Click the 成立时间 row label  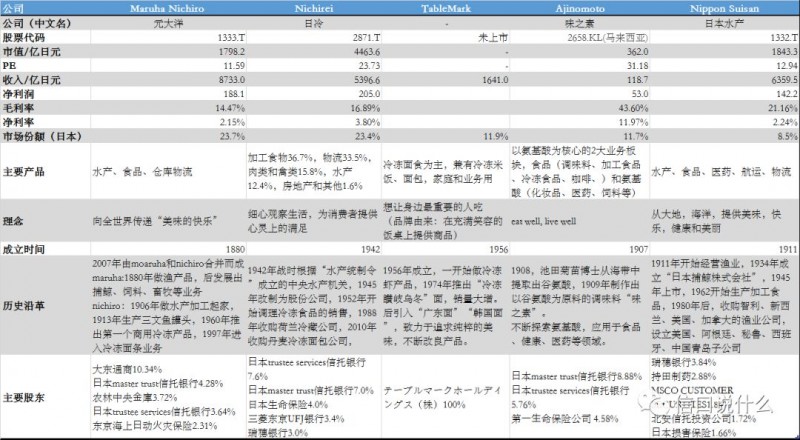click(23, 250)
